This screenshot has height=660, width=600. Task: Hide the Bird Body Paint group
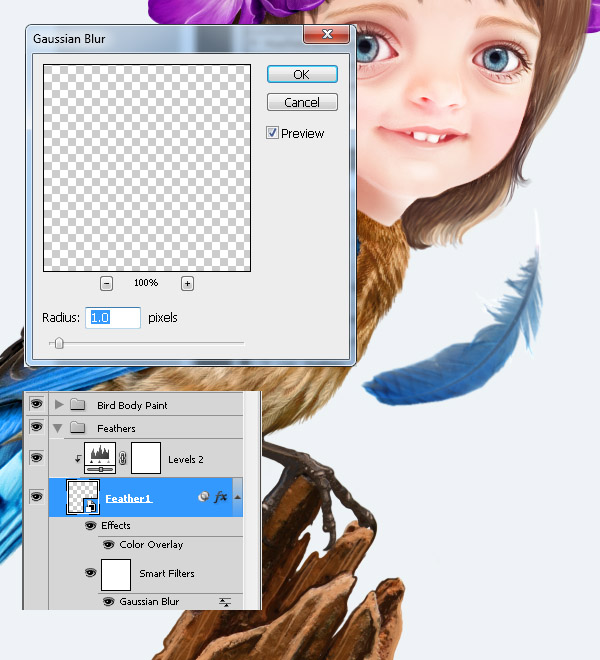point(37,404)
